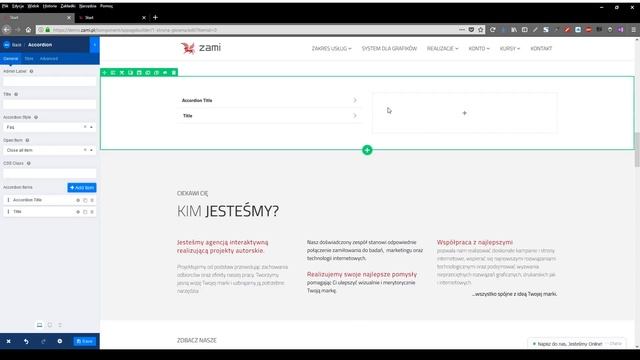Switch to the General tab
640x360 pixels.
pos(11,59)
